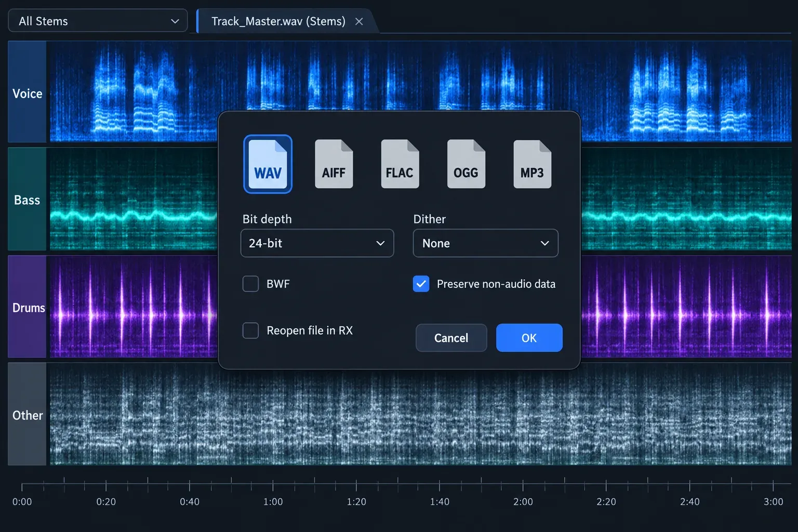Pick the FLAC file format icon
This screenshot has height=532, width=798.
tap(400, 164)
